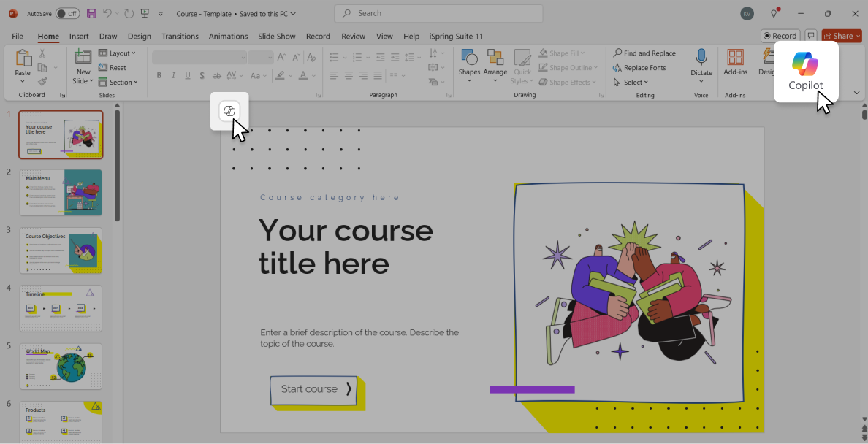This screenshot has height=444, width=868.
Task: Open the Comments pane icon
Action: pos(811,36)
